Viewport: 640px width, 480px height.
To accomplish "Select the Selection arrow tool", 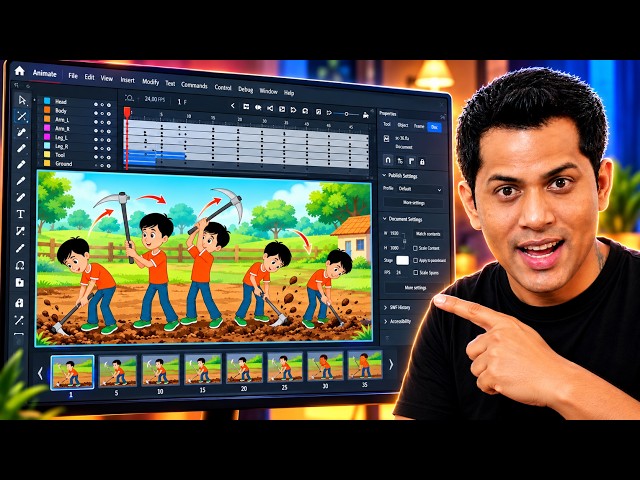I will pyautogui.click(x=22, y=100).
